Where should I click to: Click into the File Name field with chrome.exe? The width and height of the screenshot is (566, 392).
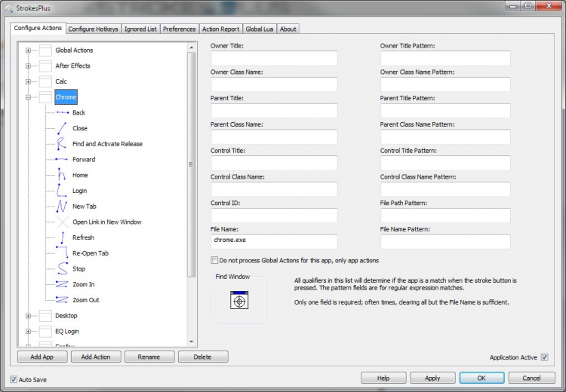pyautogui.click(x=274, y=241)
